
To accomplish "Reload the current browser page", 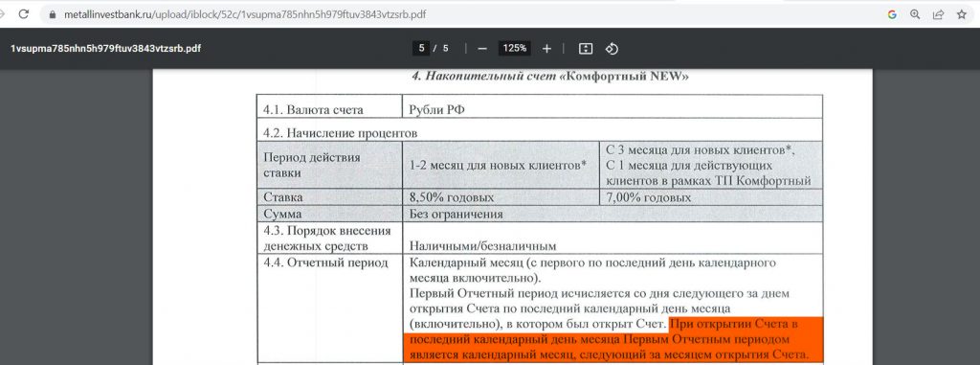I will 24,13.
